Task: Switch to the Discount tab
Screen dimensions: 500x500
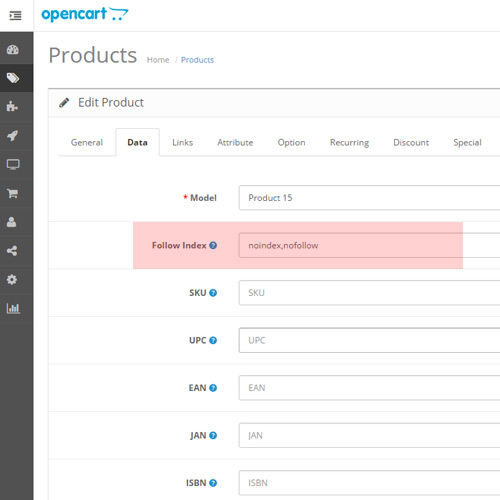Action: [x=411, y=142]
